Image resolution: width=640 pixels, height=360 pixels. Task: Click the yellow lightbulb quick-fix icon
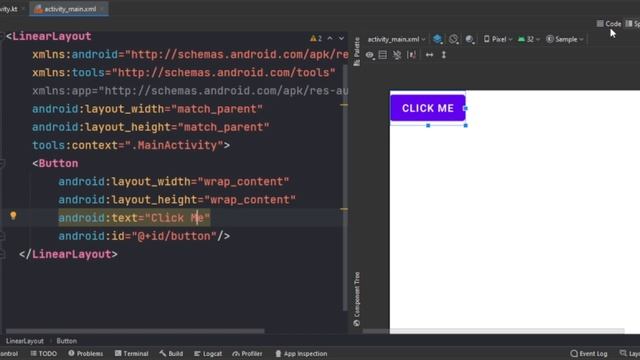13,216
